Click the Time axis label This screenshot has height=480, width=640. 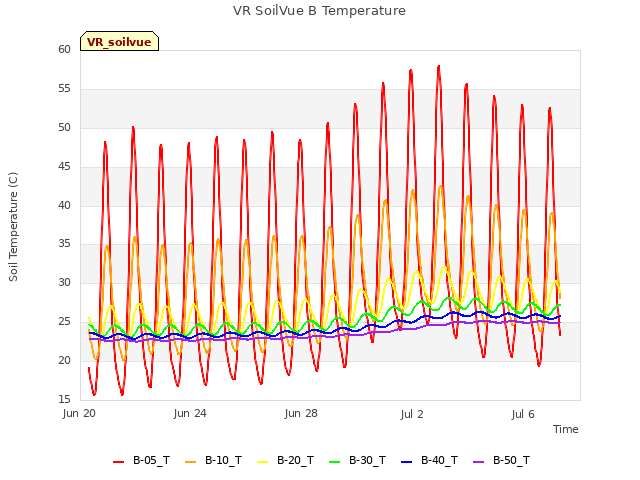565,429
